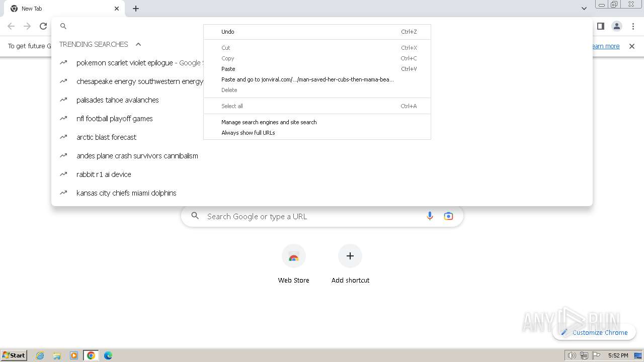Choose Select all in the context menu
This screenshot has height=362, width=644.
pyautogui.click(x=317, y=106)
